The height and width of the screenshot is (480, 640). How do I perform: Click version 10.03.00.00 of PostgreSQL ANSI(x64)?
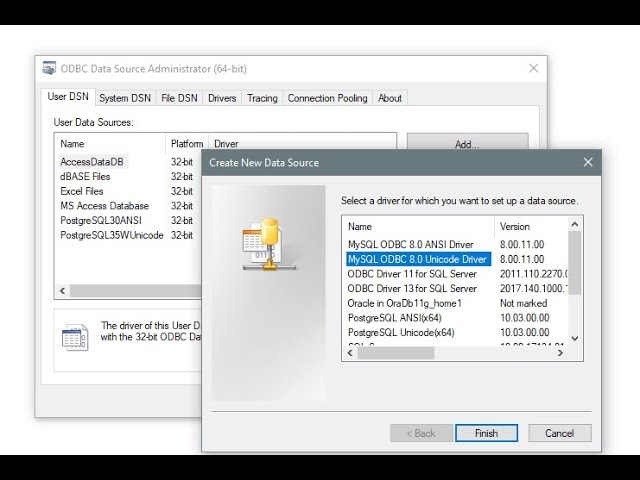point(524,318)
